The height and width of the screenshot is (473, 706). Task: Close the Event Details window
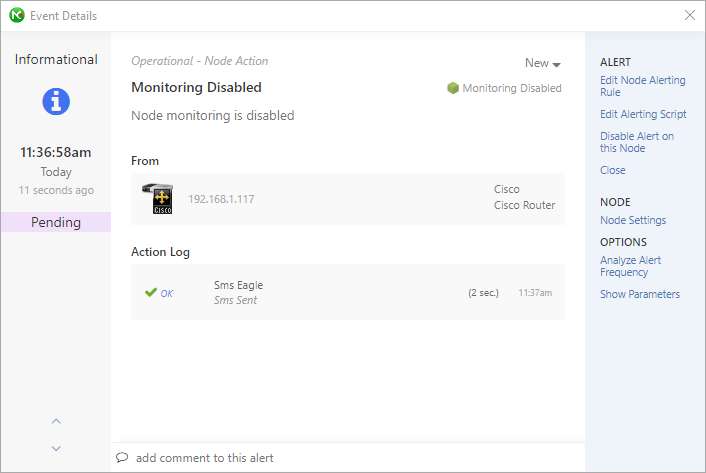coord(689,15)
